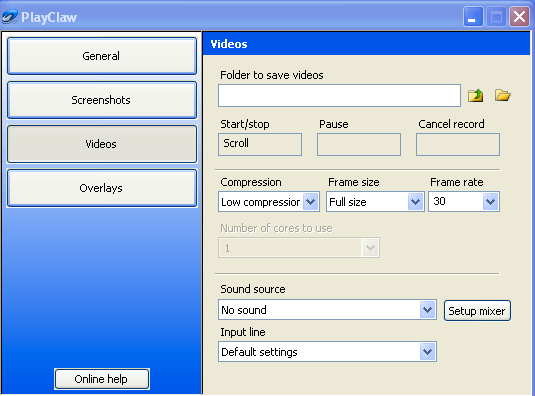This screenshot has height=396, width=535.
Task: Click the Folder to save videos field
Action: 339,96
